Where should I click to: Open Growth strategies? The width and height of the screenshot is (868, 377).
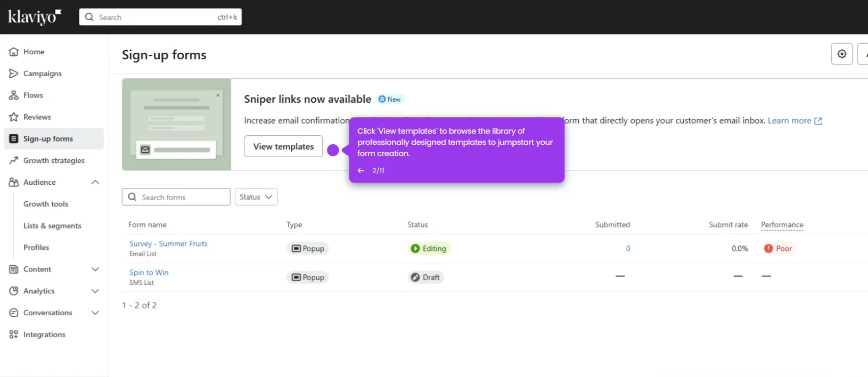click(x=53, y=160)
